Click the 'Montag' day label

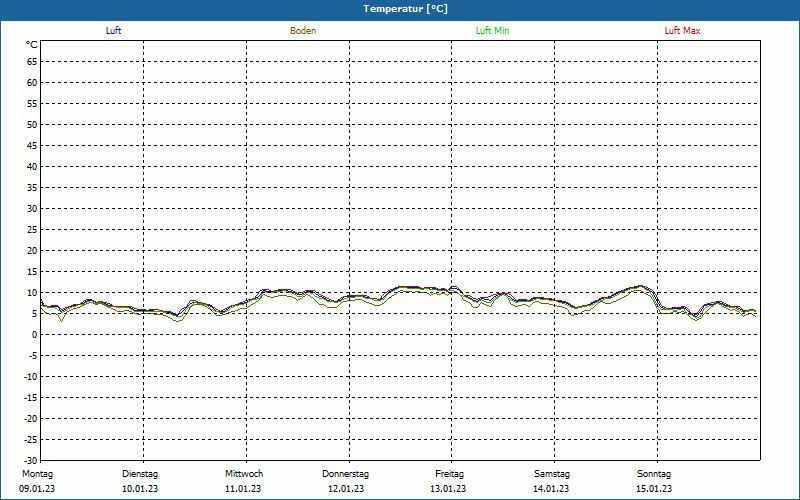pyautogui.click(x=37, y=474)
